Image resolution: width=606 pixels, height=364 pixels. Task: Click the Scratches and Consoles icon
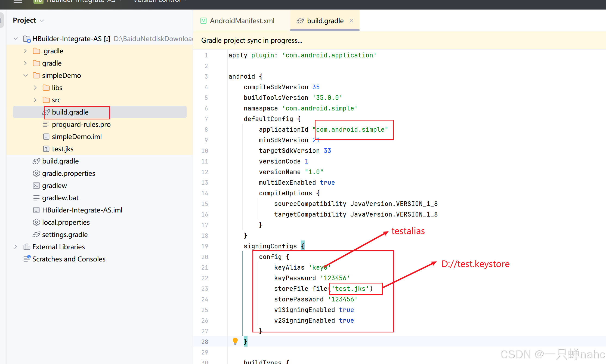(x=27, y=259)
